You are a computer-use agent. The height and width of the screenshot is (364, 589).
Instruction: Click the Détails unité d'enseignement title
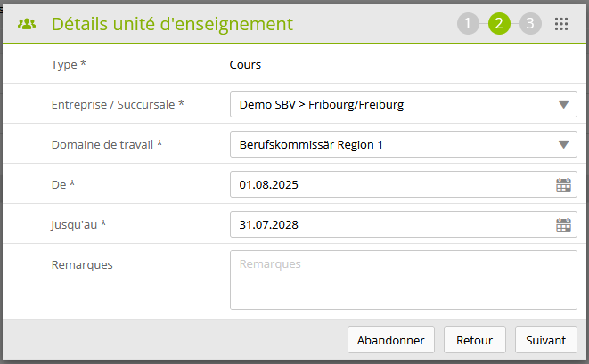coord(172,24)
